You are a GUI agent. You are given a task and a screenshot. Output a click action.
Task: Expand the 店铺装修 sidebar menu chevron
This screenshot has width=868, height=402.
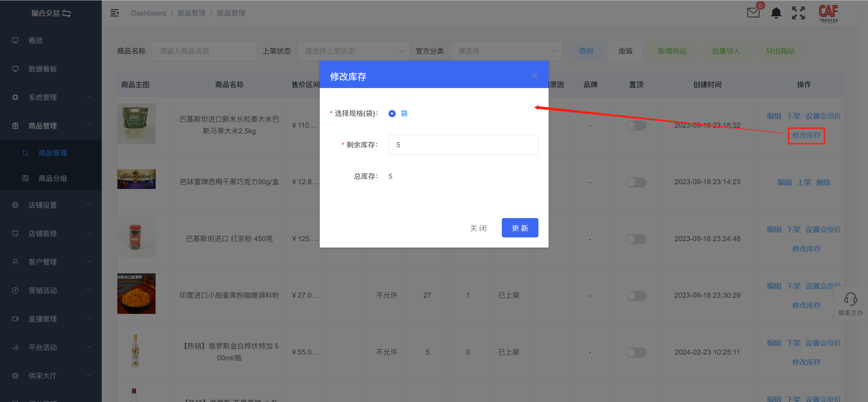pyautogui.click(x=89, y=233)
